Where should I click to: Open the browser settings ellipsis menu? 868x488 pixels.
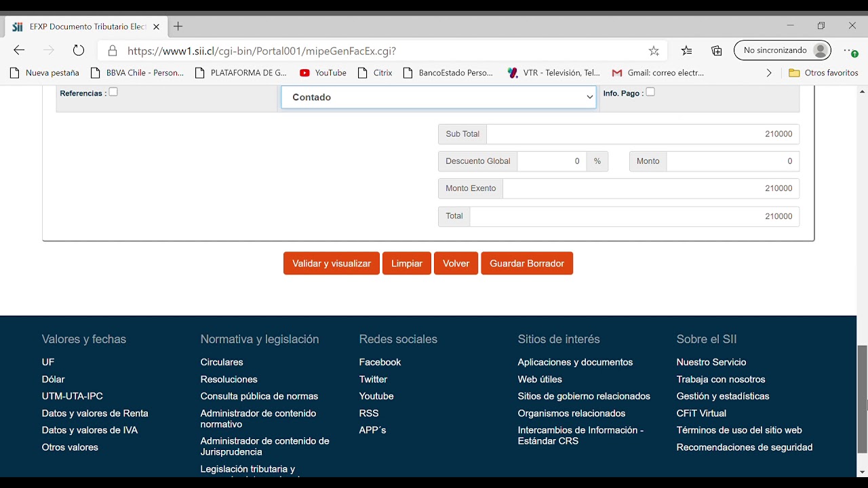click(850, 51)
